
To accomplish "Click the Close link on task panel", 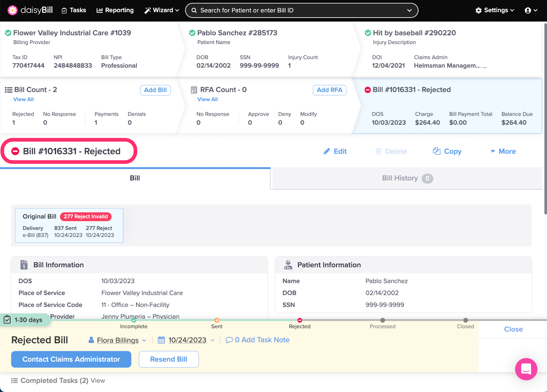I will pyautogui.click(x=513, y=329).
